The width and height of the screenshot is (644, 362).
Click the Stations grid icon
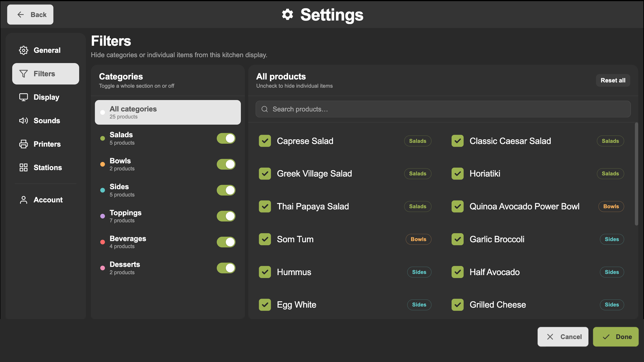tap(23, 168)
